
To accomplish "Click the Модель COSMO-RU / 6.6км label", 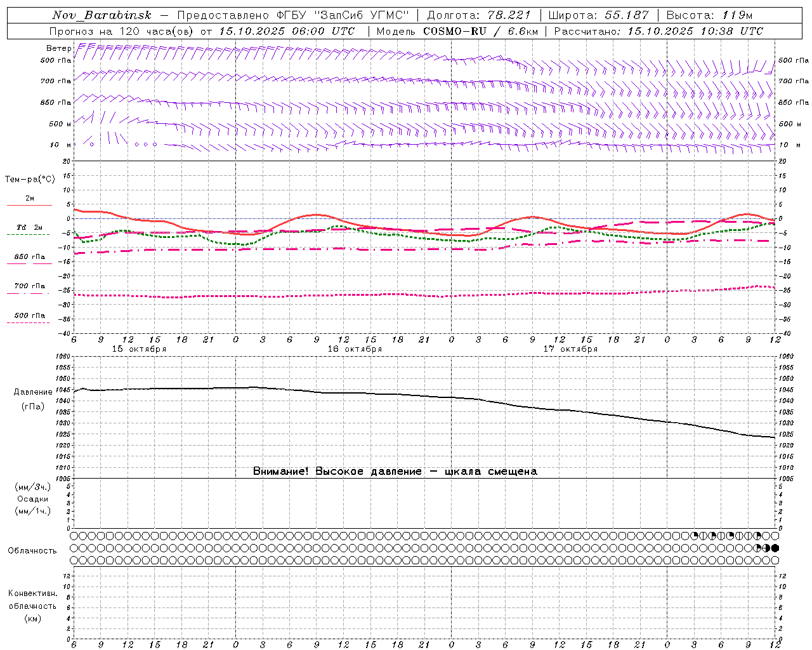I will (x=457, y=31).
